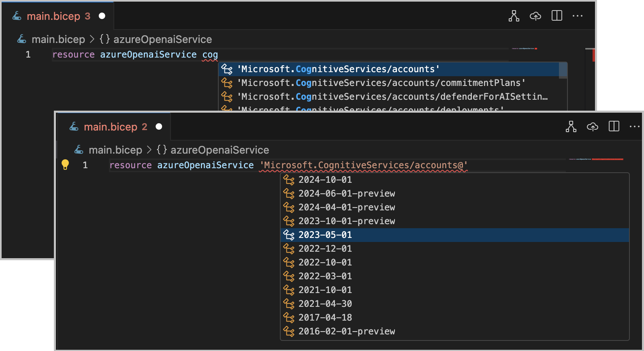Image resolution: width=644 pixels, height=351 pixels.
Task: Open more actions menu in front window
Action: (x=635, y=127)
